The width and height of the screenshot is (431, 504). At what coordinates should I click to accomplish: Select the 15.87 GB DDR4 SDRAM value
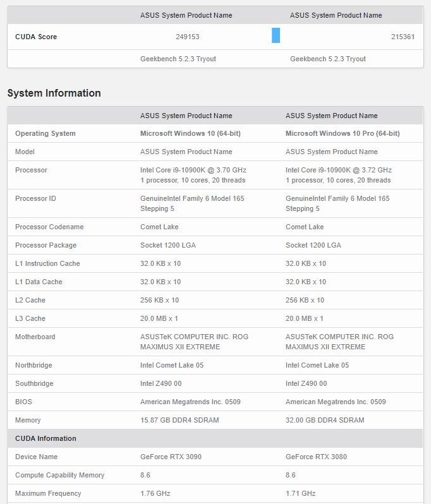(179, 420)
